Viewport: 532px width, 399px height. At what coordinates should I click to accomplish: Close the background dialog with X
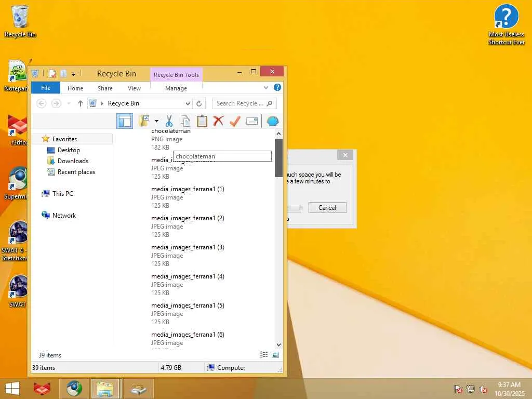(x=345, y=155)
